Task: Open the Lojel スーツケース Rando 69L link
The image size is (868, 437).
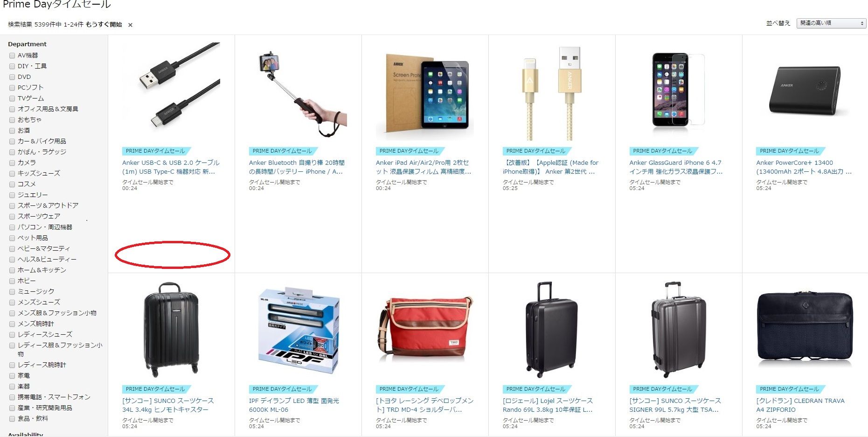Action: pos(548,405)
